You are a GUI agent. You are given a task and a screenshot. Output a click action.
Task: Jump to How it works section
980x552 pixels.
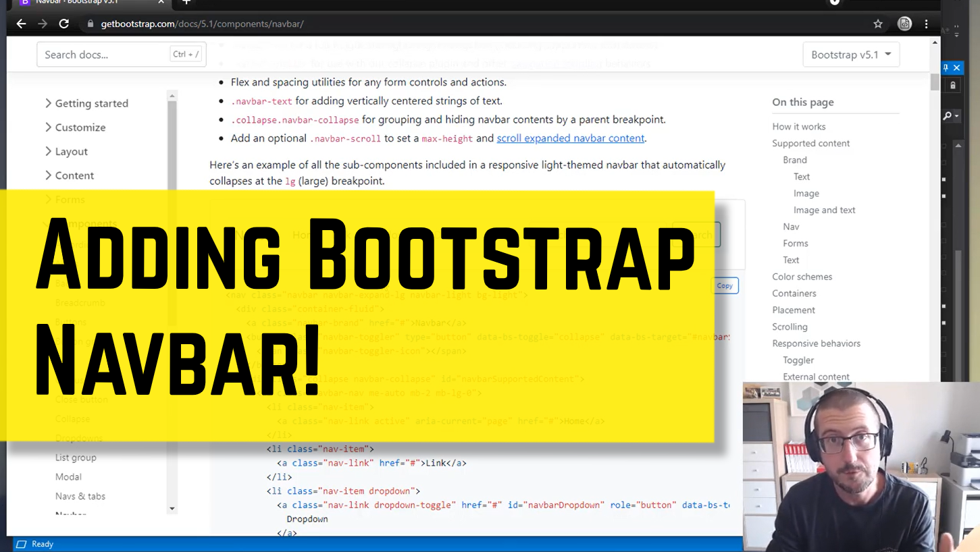[x=799, y=127]
